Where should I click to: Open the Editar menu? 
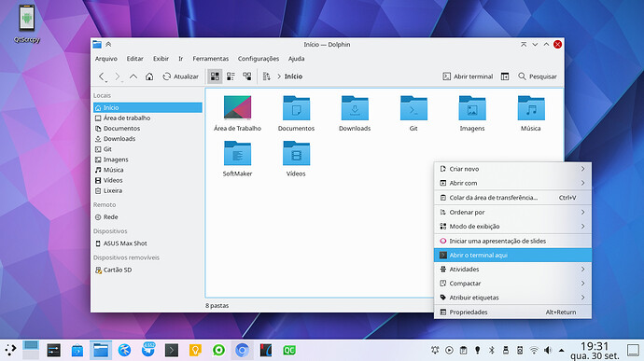click(x=134, y=59)
